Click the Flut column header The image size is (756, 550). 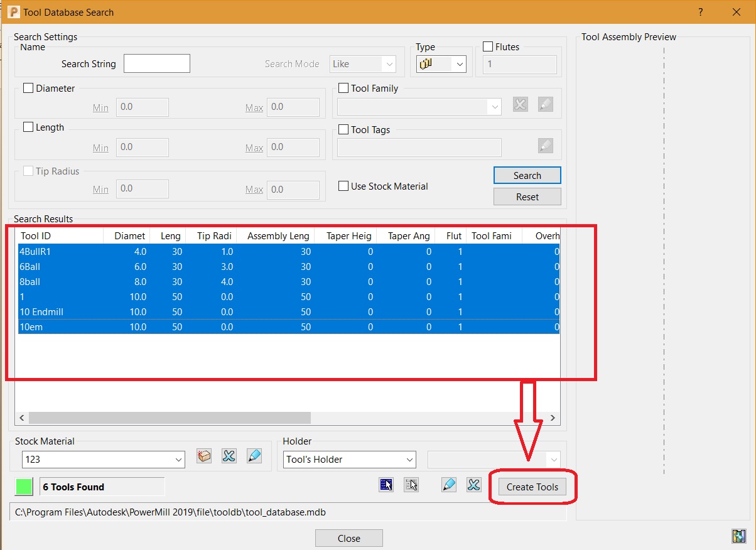(450, 236)
